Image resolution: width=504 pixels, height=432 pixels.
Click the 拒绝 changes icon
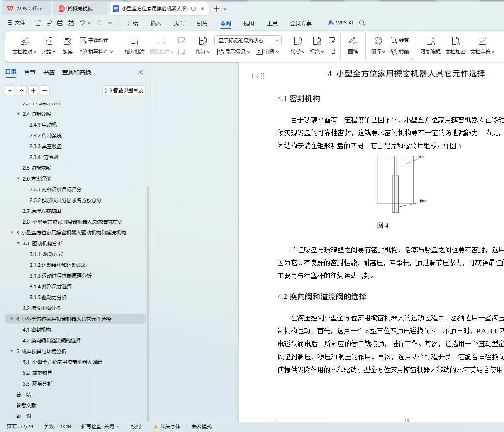pyautogui.click(x=317, y=41)
